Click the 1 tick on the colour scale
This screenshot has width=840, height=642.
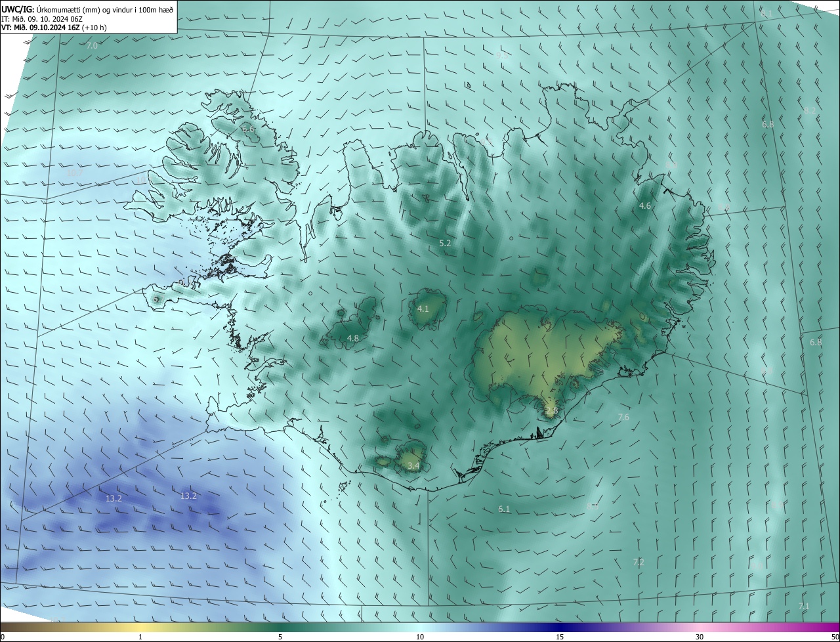click(x=140, y=637)
